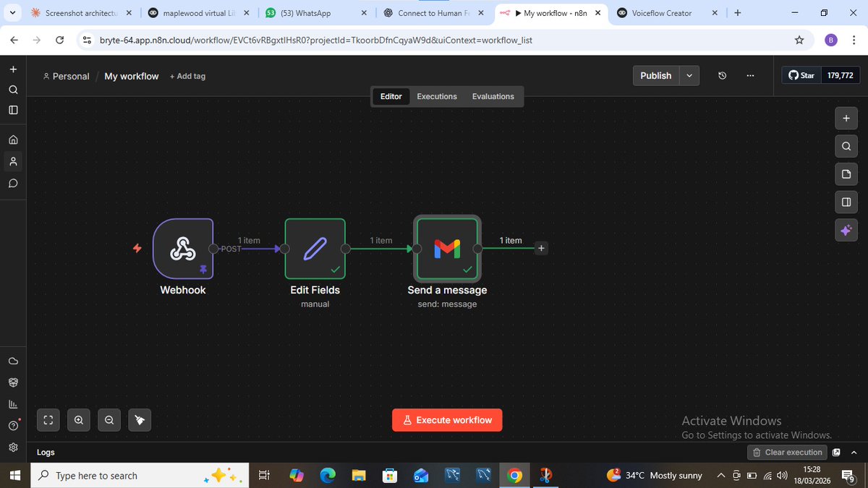Go to Home overview in left sidebar
Viewport: 868px width, 488px height.
click(x=13, y=140)
